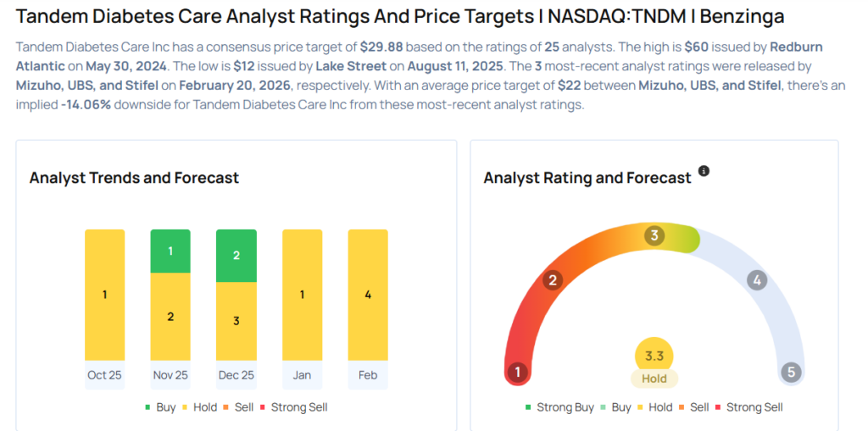Select the Oct 25 bar in the chart

pyautogui.click(x=104, y=295)
